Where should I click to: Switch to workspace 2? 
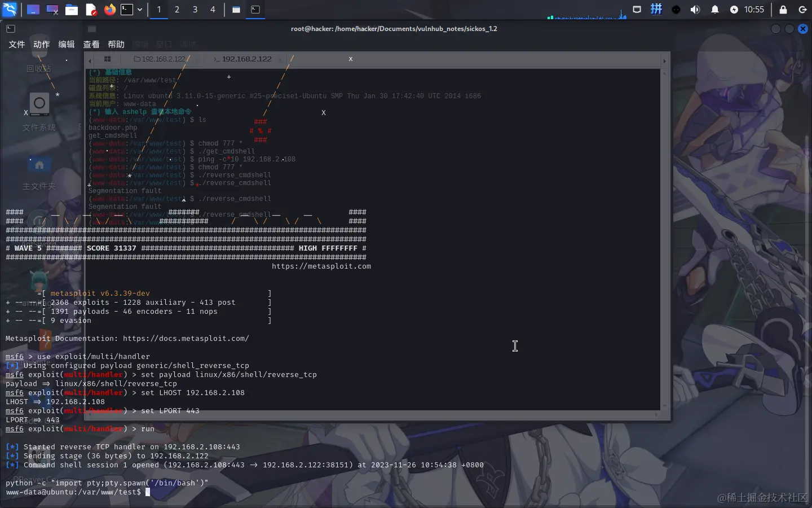177,10
